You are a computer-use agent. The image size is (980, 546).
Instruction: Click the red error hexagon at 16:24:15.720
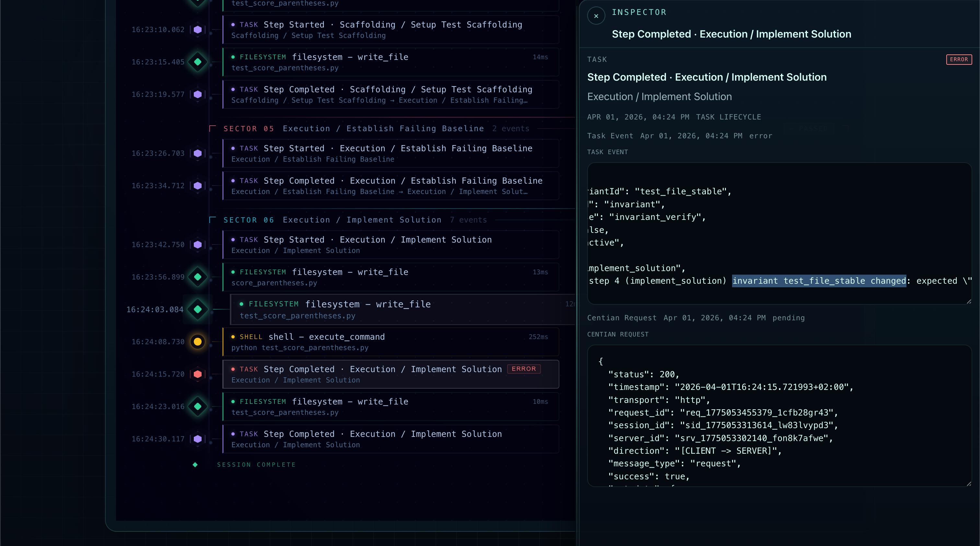tap(197, 374)
